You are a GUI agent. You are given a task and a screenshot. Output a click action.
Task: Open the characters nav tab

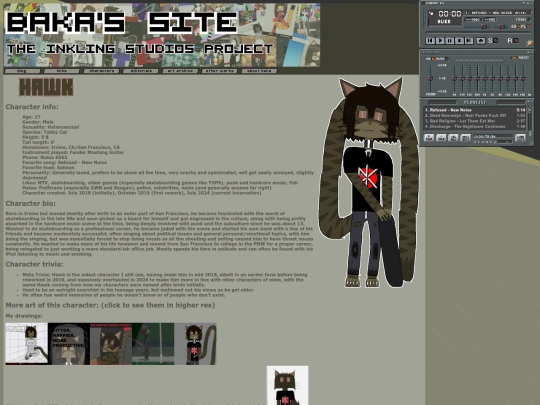pos(101,71)
